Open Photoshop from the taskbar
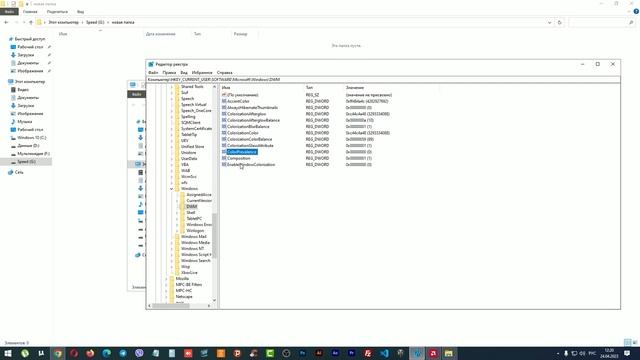The width and height of the screenshot is (640, 360). 302,353
